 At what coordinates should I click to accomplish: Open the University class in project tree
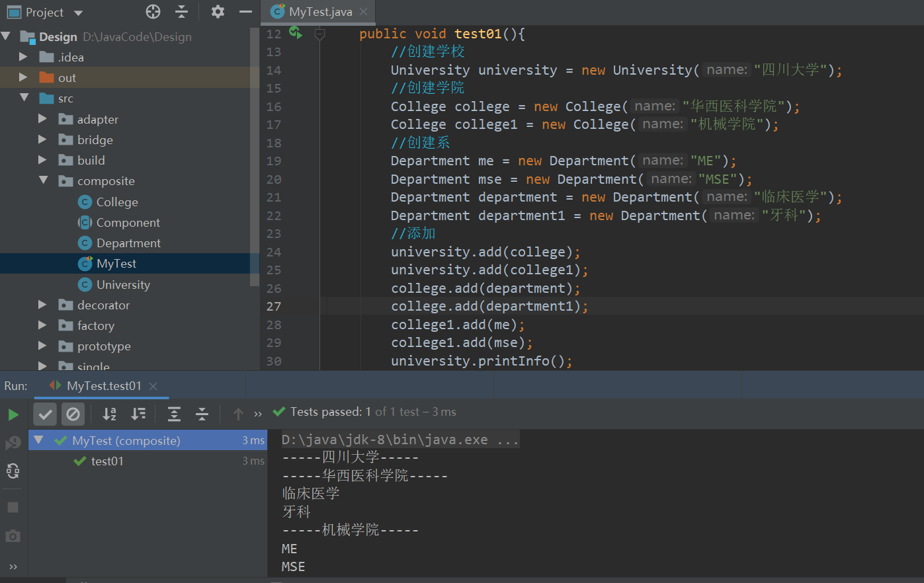[x=123, y=284]
